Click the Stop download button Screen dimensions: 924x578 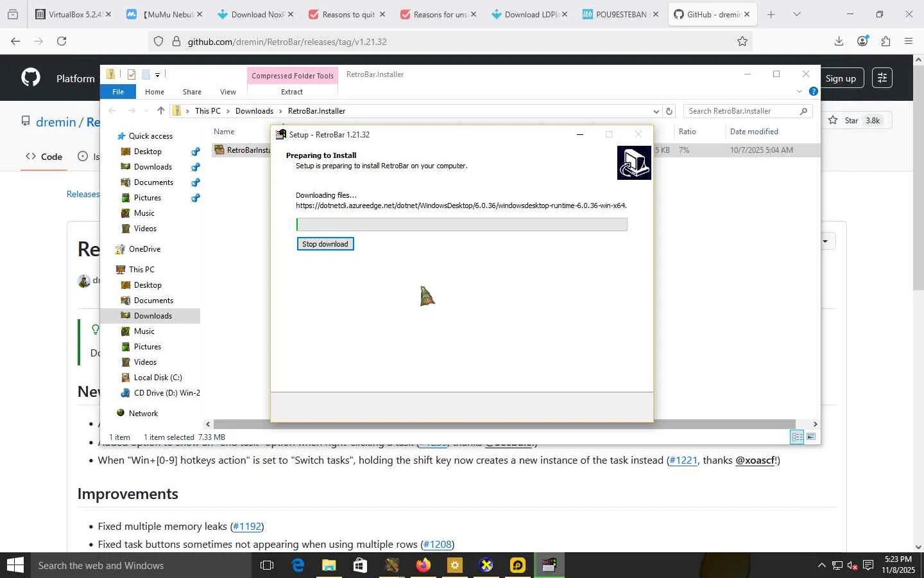click(x=325, y=244)
